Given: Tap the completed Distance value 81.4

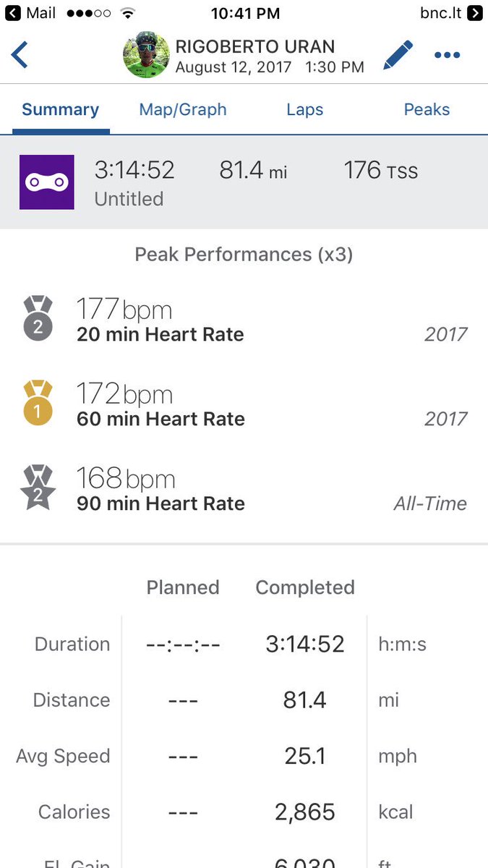Looking at the screenshot, I should [x=304, y=700].
